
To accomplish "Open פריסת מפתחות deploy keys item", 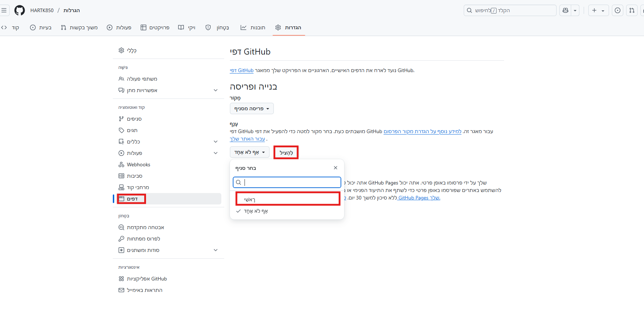I will [x=168, y=239].
